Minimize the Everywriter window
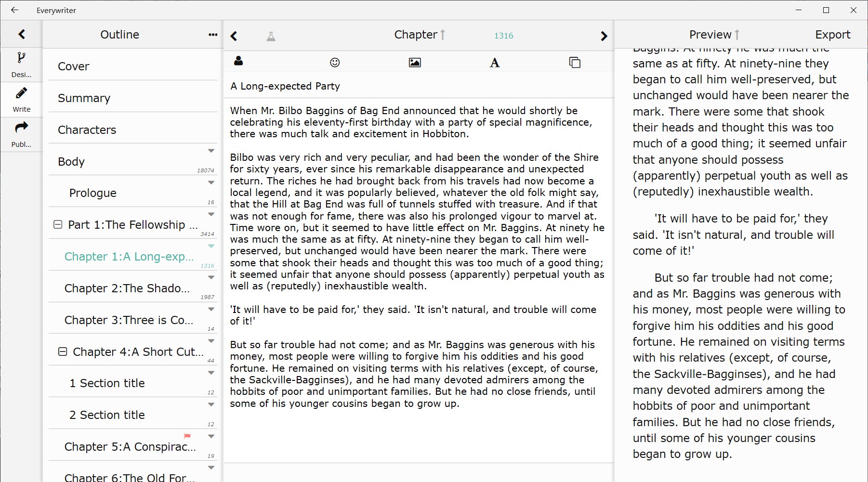 tap(799, 10)
